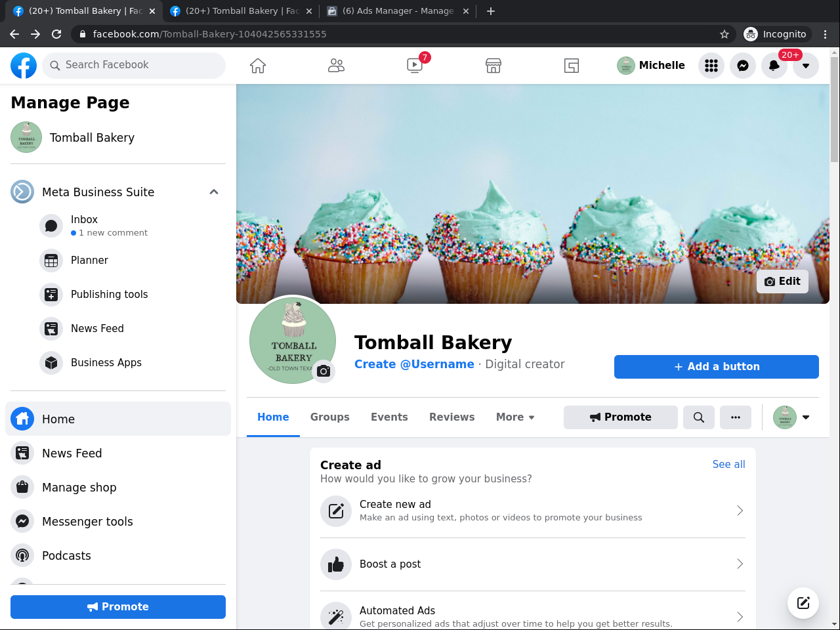
Task: Open the Marketplace icon in top navigation
Action: point(493,66)
